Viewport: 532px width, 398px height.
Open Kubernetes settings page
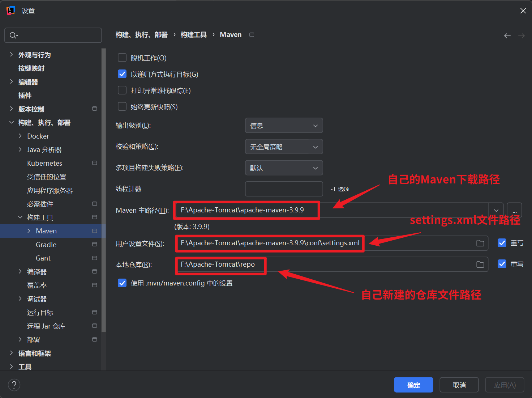pos(44,163)
